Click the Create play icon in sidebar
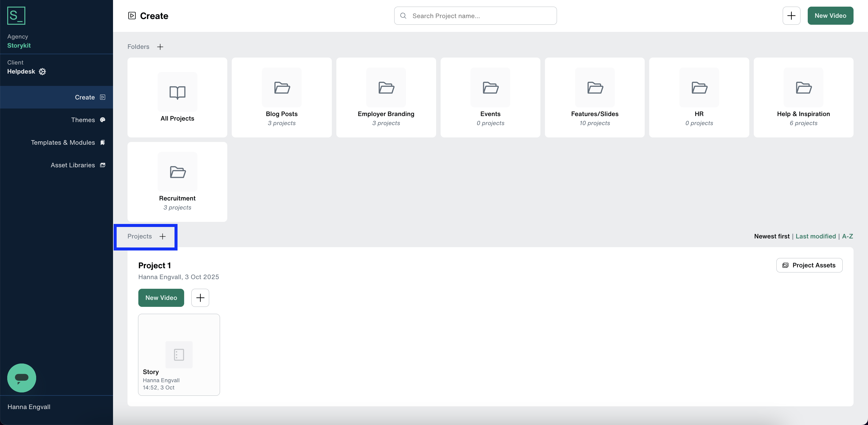The height and width of the screenshot is (425, 868). pyautogui.click(x=102, y=97)
